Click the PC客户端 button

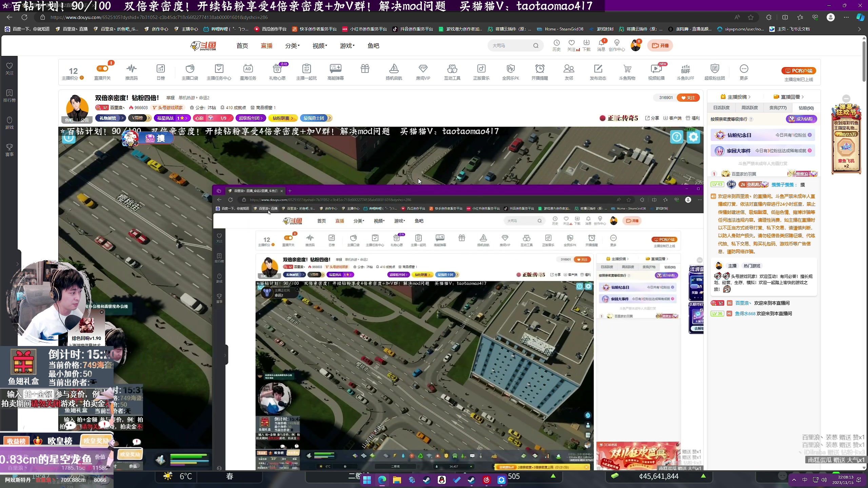(x=798, y=70)
